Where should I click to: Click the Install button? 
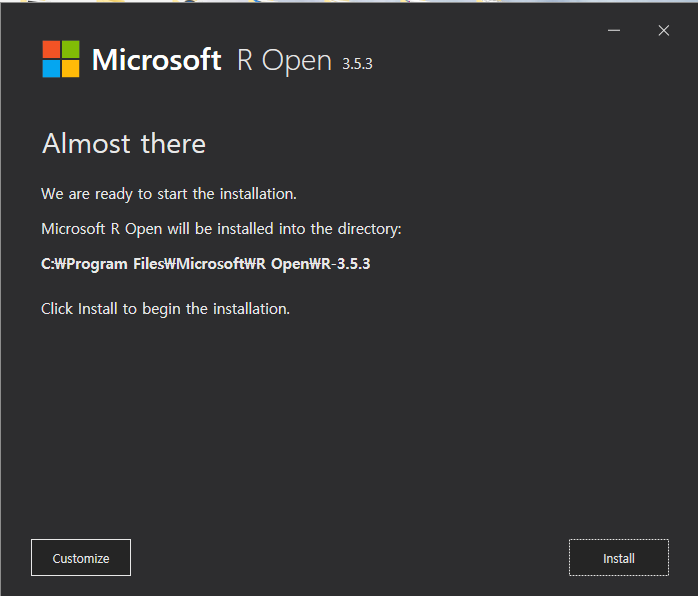(618, 557)
